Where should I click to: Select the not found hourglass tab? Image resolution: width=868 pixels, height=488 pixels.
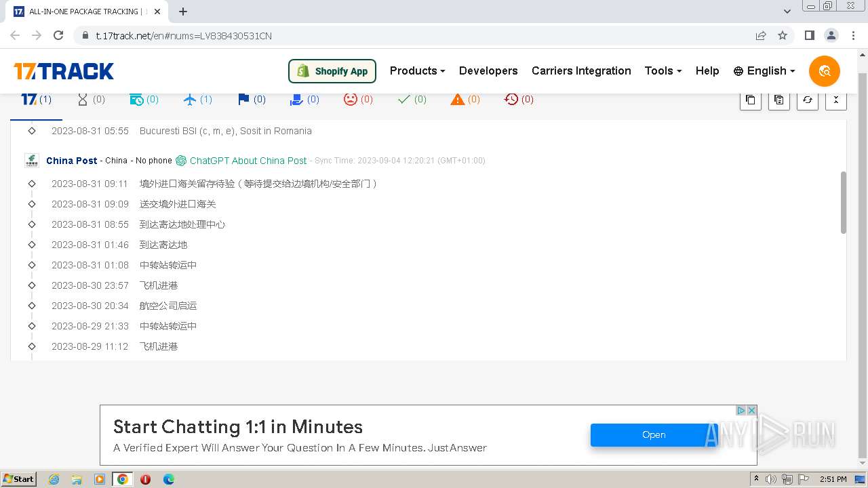(91, 100)
